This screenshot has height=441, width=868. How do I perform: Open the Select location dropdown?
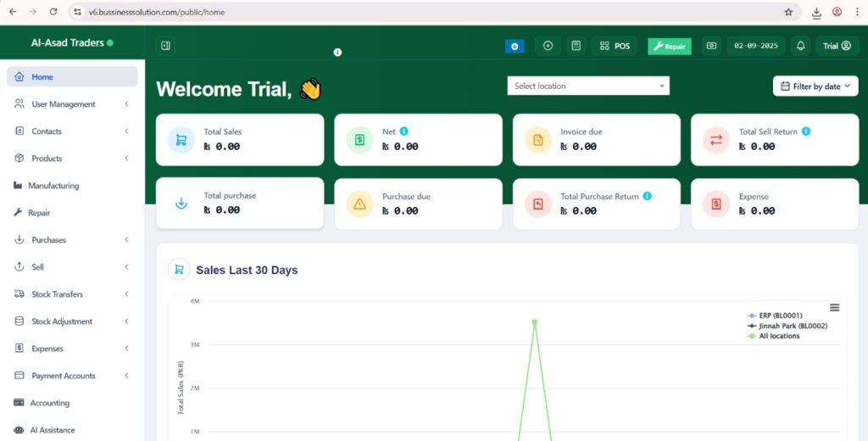(x=588, y=86)
